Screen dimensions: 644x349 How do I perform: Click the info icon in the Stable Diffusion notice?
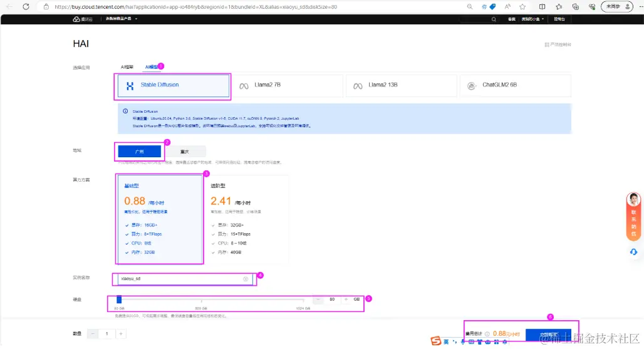pyautogui.click(x=125, y=111)
